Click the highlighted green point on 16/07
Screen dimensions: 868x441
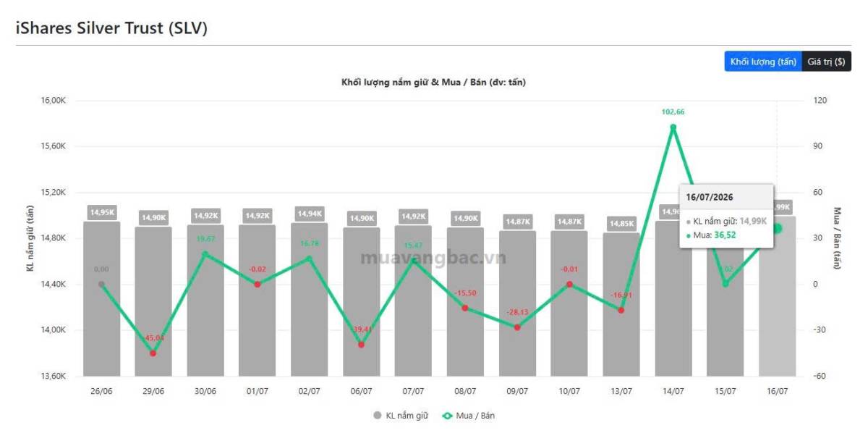coord(777,229)
